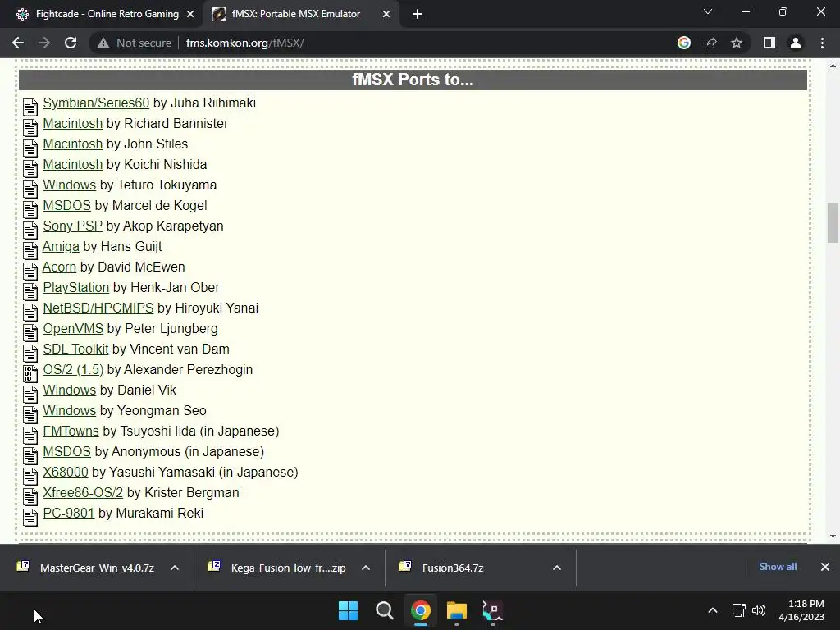Open Macintosh port by Koichi Nishida

(x=72, y=164)
